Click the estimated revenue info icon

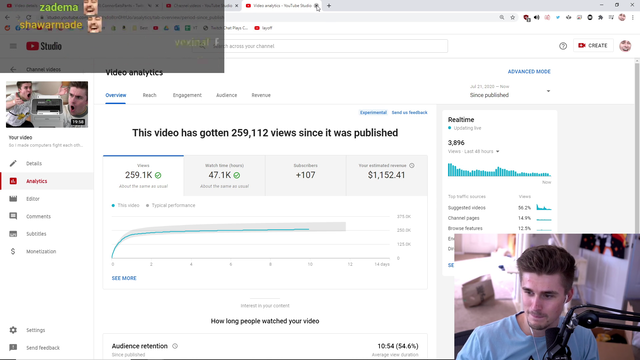tap(412, 165)
